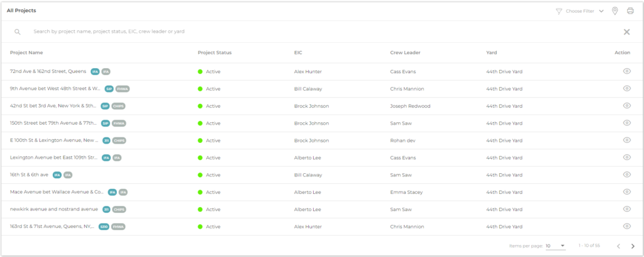644x257 pixels.
Task: Click SIP tag on 9th Avenue project
Action: 109,89
